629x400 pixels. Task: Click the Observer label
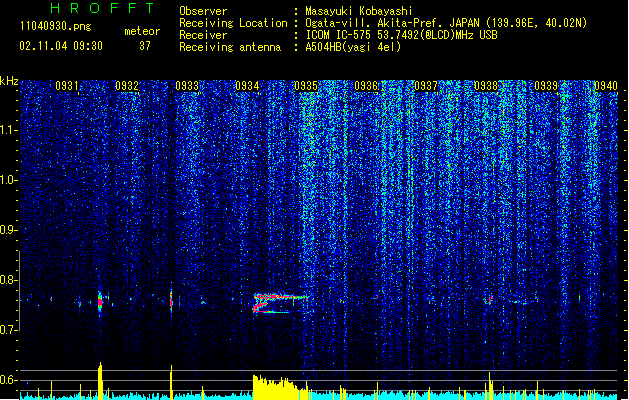pos(203,11)
